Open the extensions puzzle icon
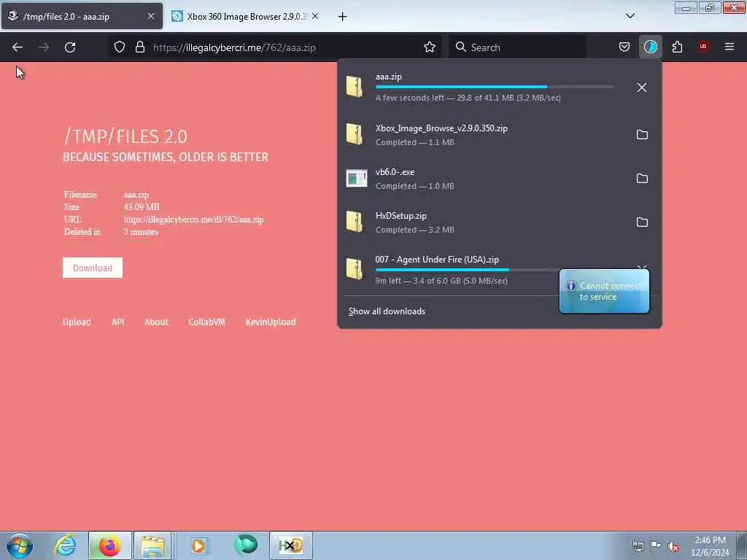The height and width of the screenshot is (560, 747). coord(677,47)
